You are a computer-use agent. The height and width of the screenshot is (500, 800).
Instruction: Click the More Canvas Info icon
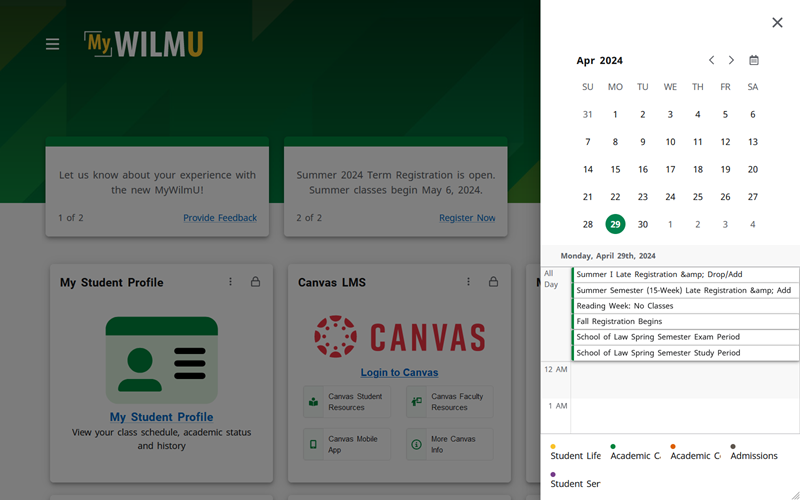416,444
